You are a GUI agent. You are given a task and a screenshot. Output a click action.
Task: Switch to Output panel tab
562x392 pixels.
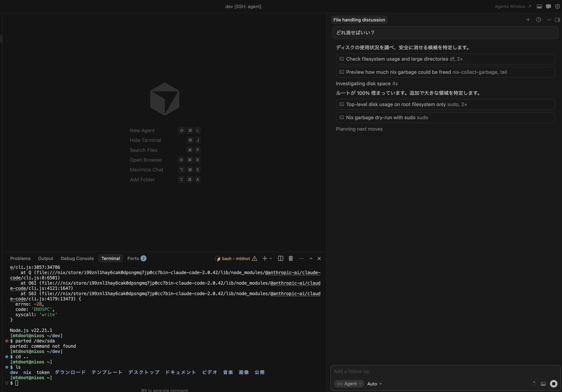45,259
